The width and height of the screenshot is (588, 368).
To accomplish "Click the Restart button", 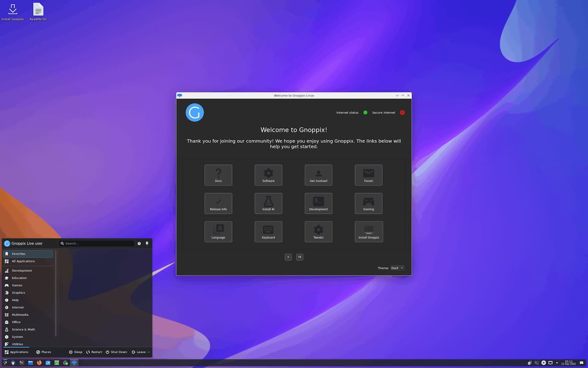I will (x=94, y=352).
